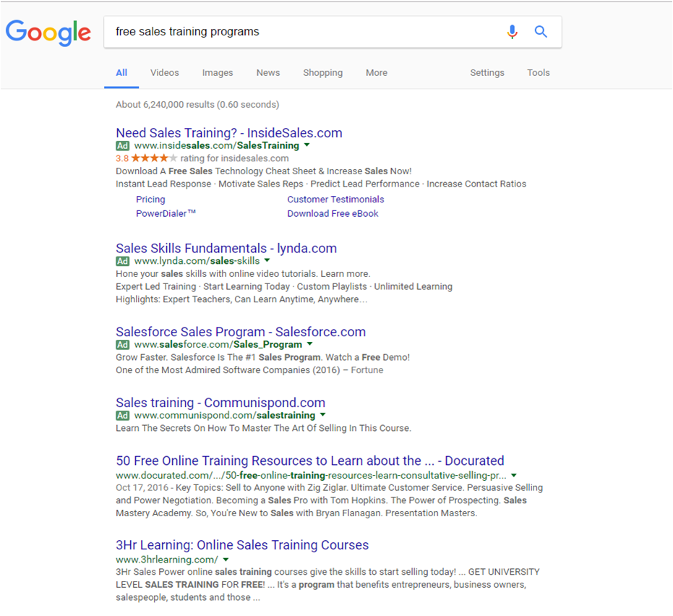
Task: Go to the Shopping tab
Action: pyautogui.click(x=322, y=73)
